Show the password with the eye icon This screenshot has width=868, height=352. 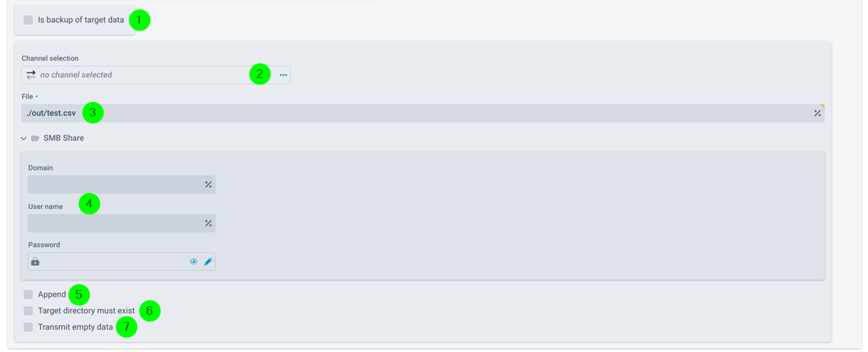(x=194, y=262)
